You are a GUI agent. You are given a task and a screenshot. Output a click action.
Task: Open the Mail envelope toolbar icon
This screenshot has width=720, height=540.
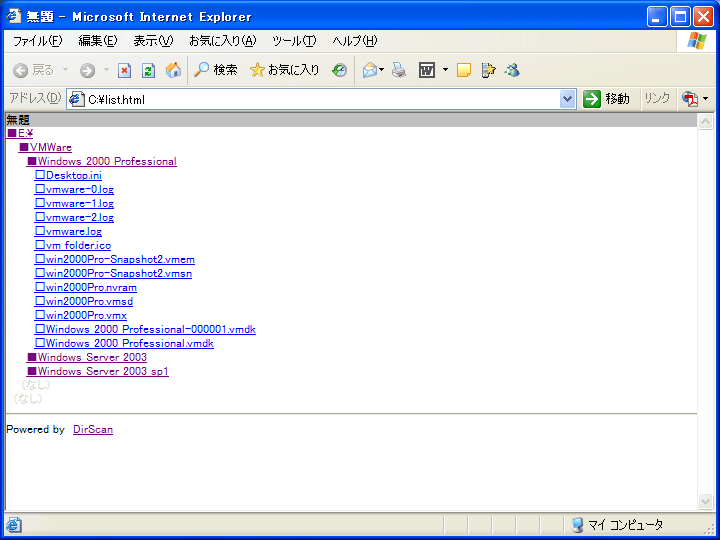[x=370, y=70]
